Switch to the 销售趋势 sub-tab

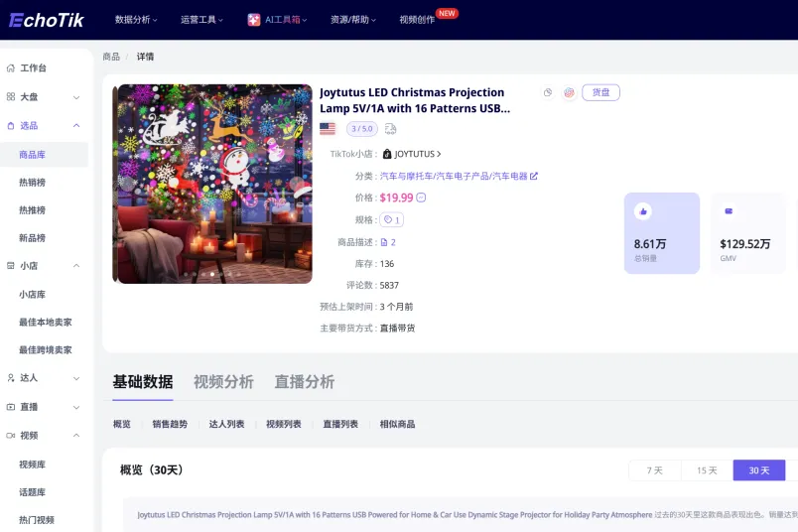click(x=170, y=424)
